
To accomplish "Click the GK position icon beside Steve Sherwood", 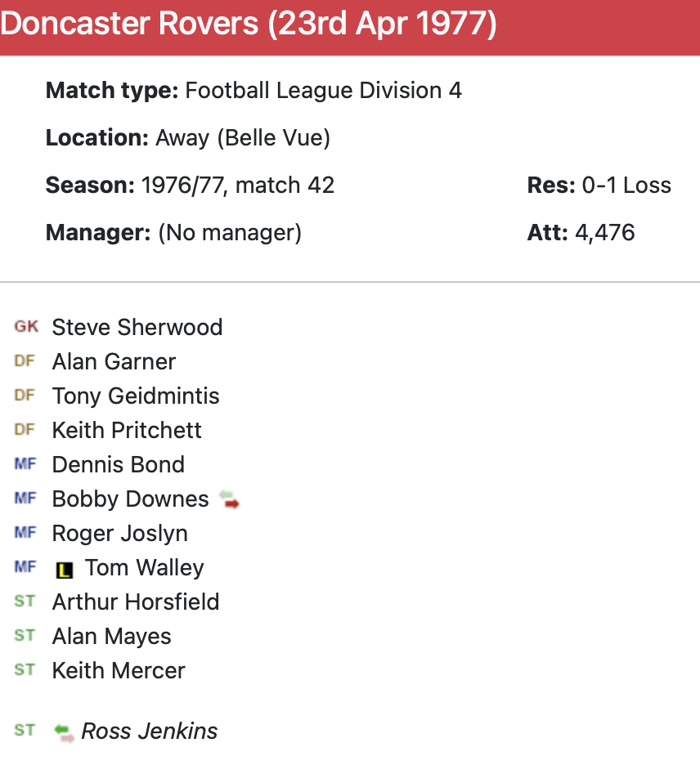I will tap(25, 327).
